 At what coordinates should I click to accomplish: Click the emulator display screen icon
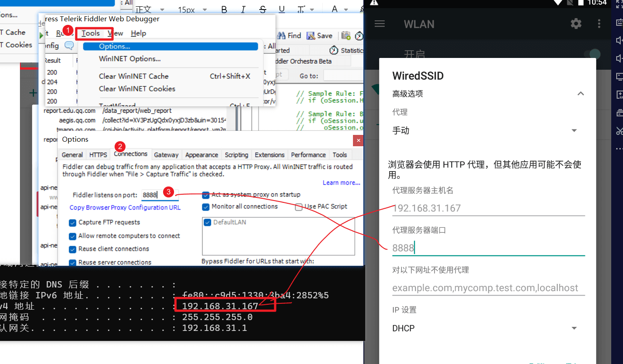tap(619, 77)
